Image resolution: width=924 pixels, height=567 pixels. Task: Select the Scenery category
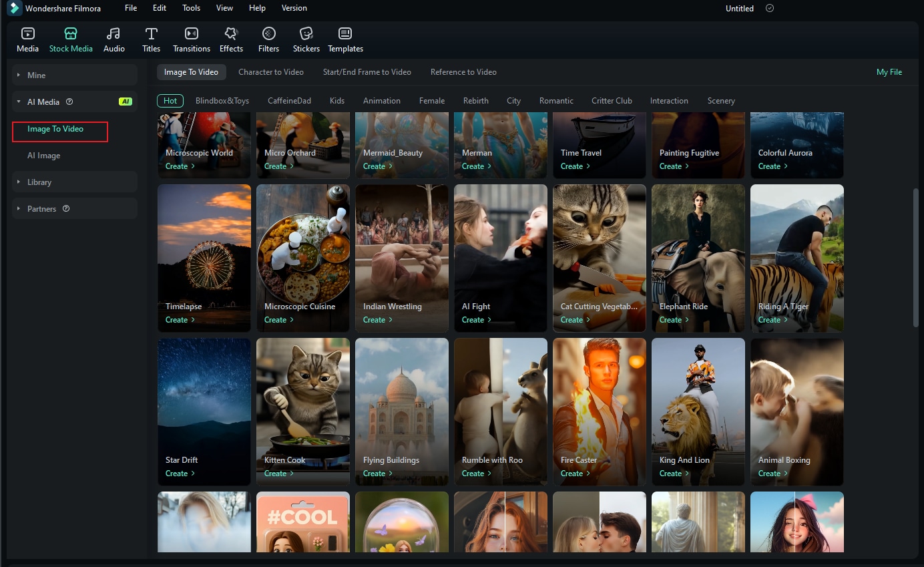click(x=721, y=101)
